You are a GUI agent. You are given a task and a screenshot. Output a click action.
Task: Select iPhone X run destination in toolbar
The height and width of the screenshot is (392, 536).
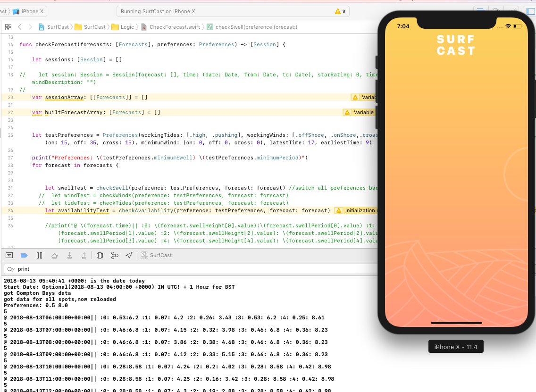[28, 11]
